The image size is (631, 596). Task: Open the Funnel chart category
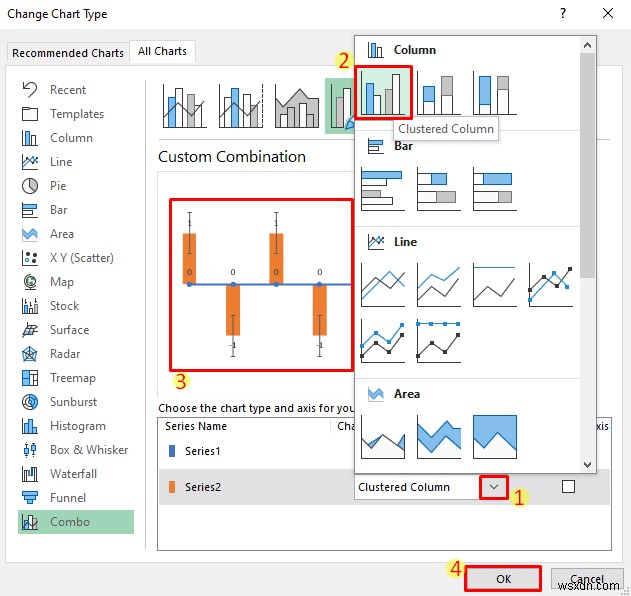pyautogui.click(x=76, y=498)
